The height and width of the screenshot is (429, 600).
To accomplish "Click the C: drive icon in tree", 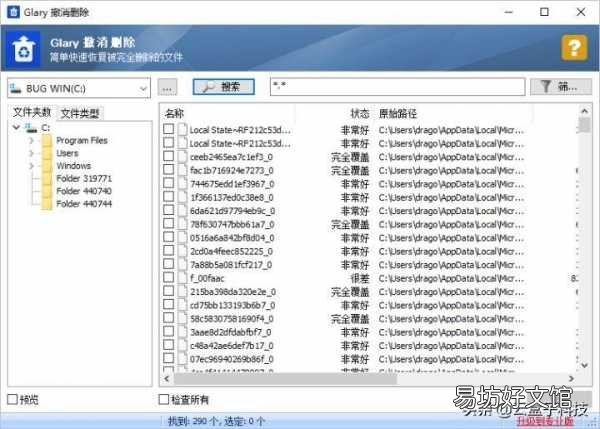I will click(31, 128).
